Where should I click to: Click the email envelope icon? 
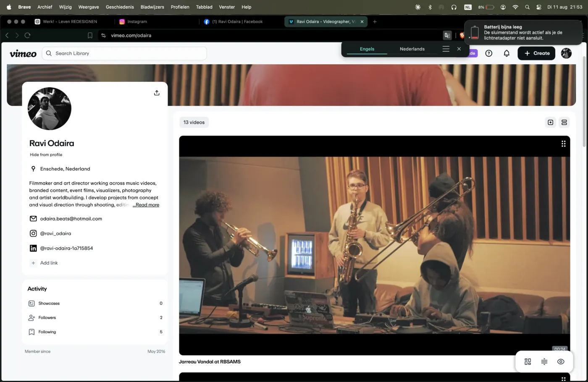tap(33, 219)
